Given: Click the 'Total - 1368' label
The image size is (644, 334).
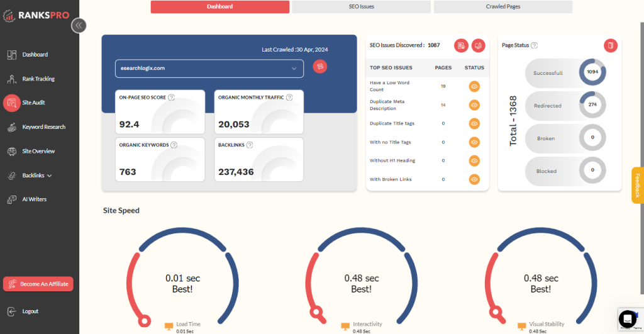Looking at the screenshot, I should click(x=513, y=121).
